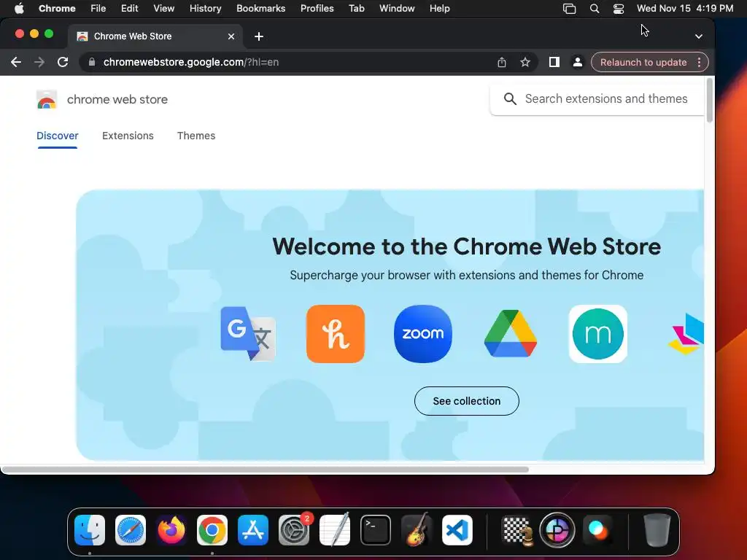Click the screen mirroring menu bar icon
The height and width of the screenshot is (560, 747).
click(x=569, y=8)
